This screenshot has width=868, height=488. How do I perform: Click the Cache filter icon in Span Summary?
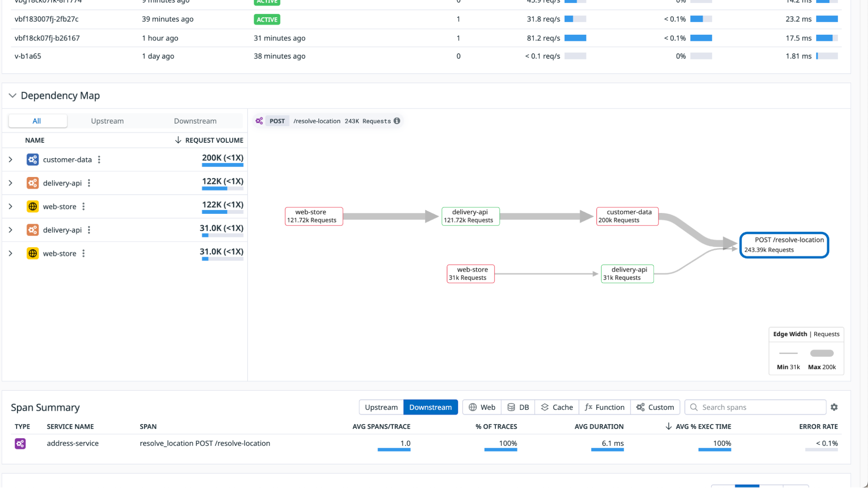545,407
